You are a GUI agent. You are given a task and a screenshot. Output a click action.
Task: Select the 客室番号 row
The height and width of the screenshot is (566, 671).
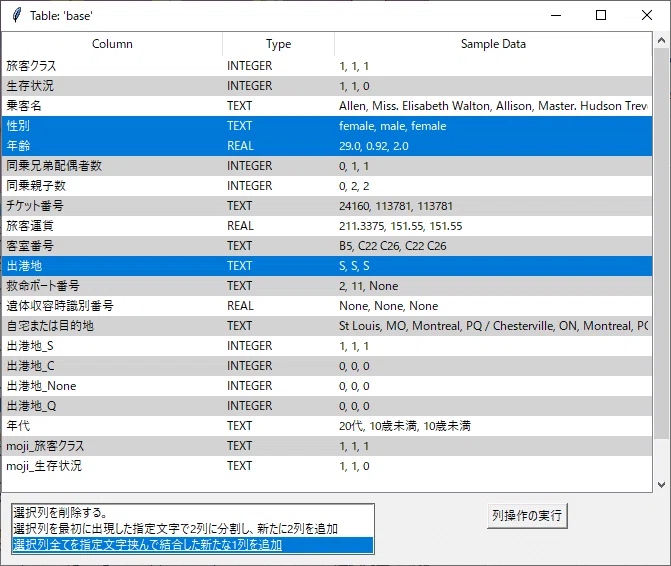pos(327,246)
